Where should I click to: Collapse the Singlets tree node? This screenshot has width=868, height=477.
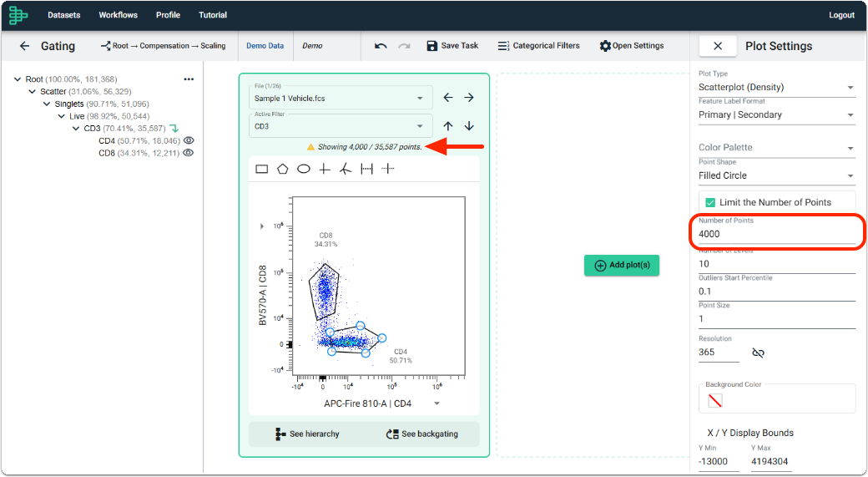47,104
